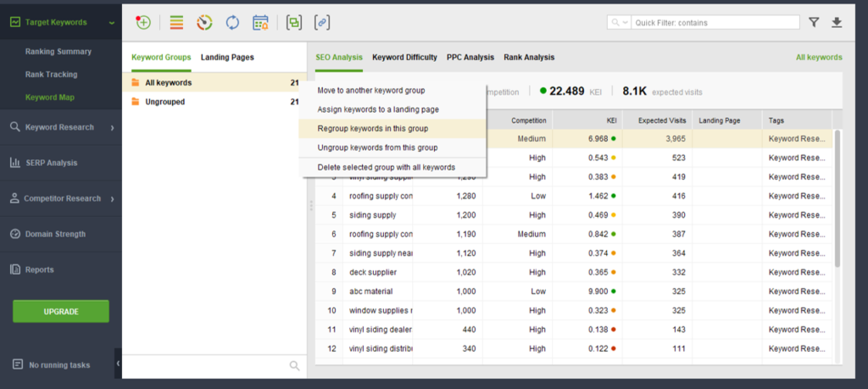
Task: Select the deck supplier keyword row
Action: [574, 272]
